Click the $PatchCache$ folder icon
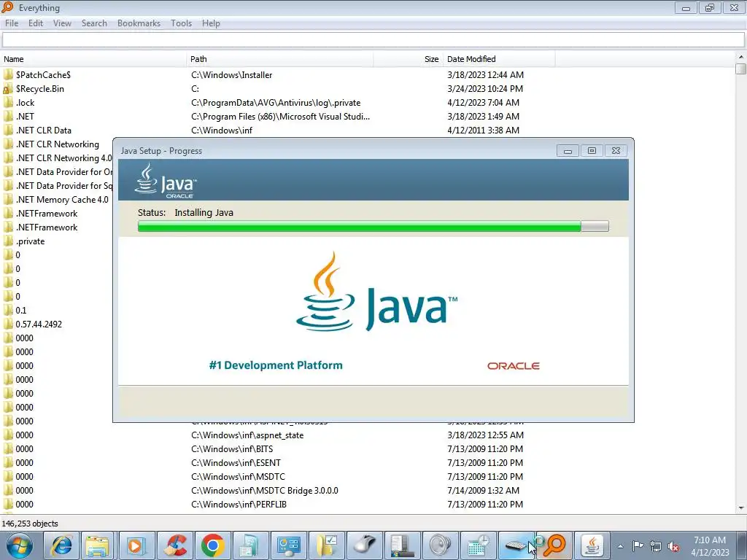The image size is (747, 560). coord(7,75)
